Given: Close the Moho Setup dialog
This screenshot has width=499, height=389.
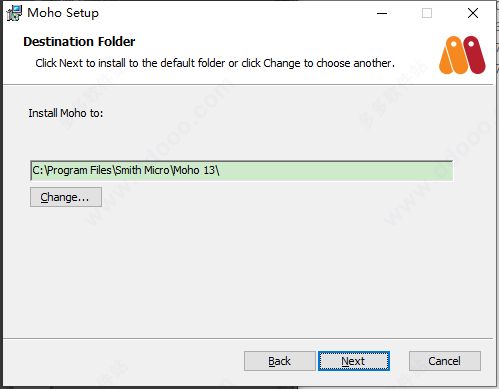Looking at the screenshot, I should (x=473, y=13).
